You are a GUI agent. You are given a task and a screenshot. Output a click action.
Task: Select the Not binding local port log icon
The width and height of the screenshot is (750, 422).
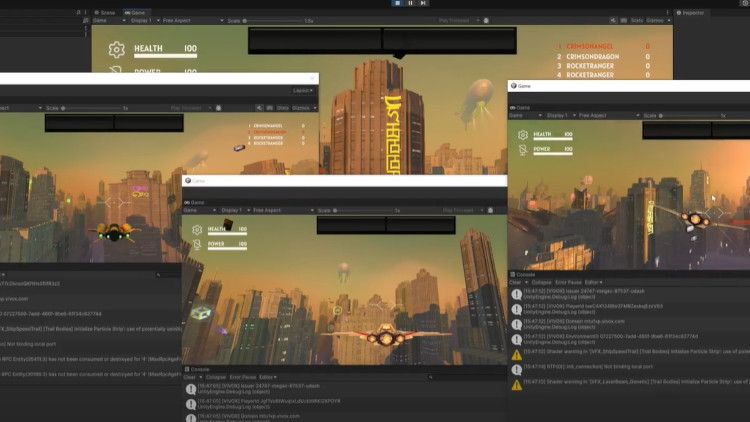[x=516, y=368]
